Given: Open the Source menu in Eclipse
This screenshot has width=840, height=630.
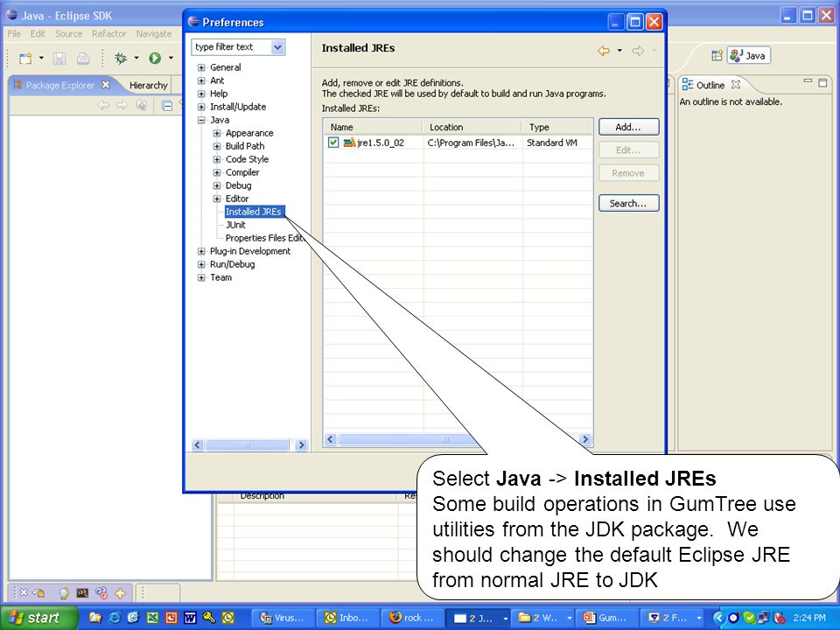Looking at the screenshot, I should [68, 34].
